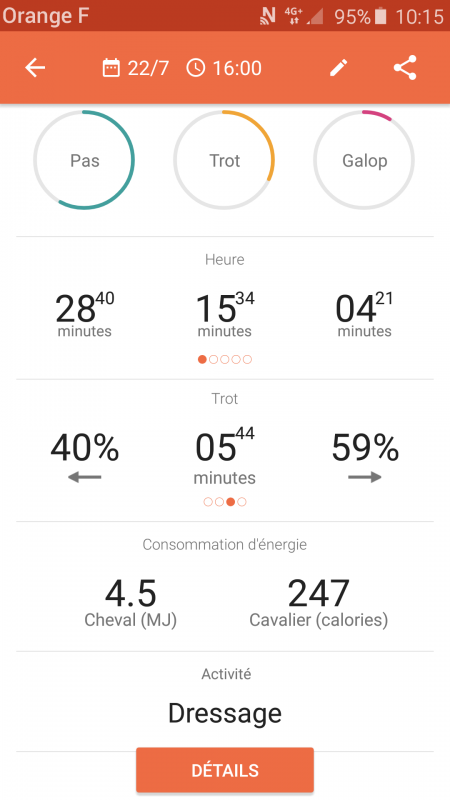Screen dimensions: 450x800
Task: Select the Trot gait circle
Action: (224, 160)
